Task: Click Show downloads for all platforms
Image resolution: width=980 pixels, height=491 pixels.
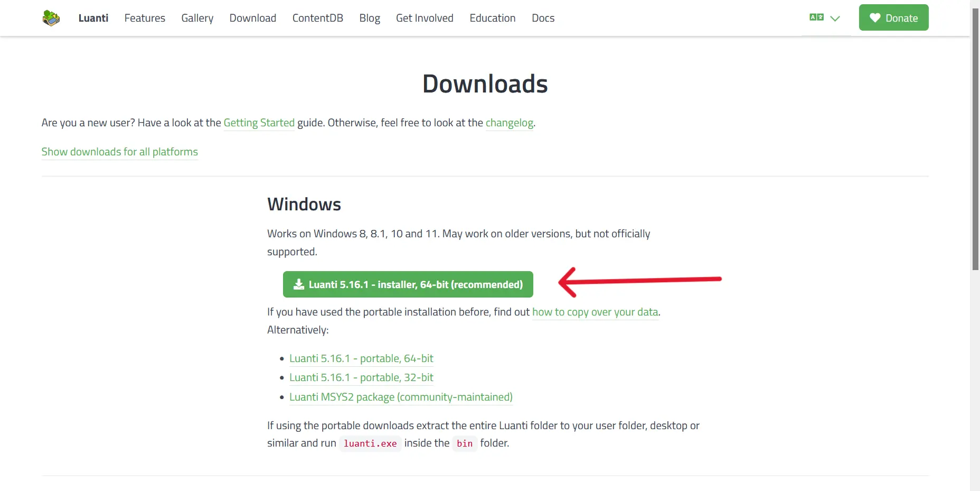Action: (120, 152)
